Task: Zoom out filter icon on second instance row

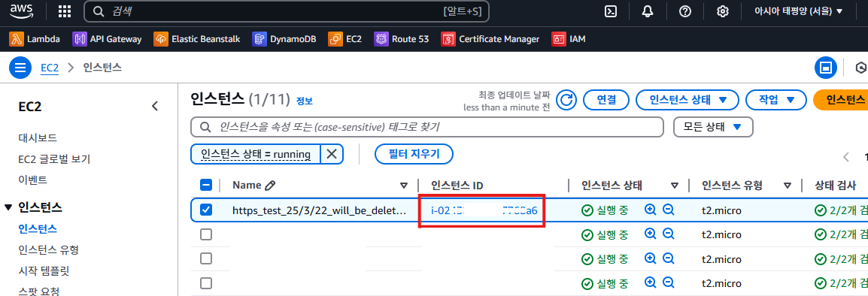Action: click(668, 234)
